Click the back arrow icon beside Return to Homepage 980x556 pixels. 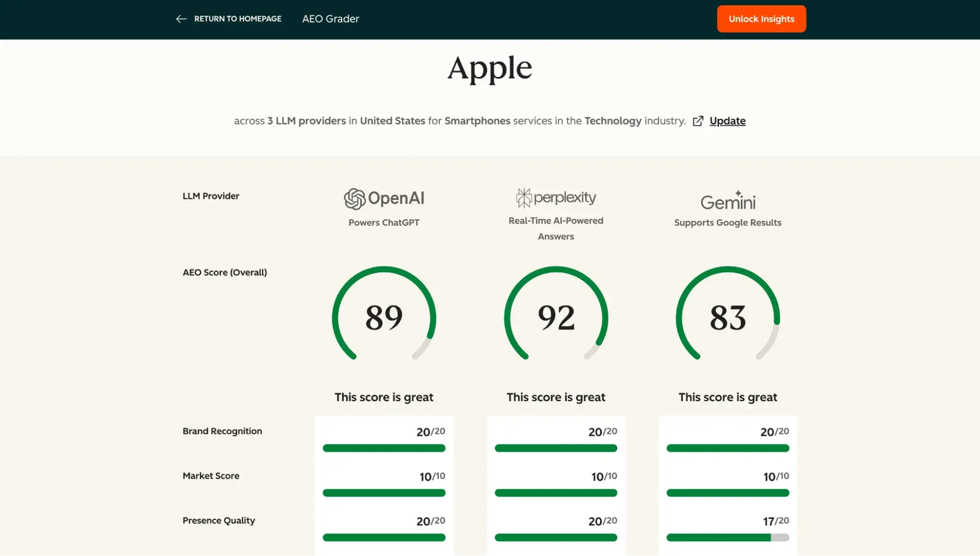pos(181,19)
